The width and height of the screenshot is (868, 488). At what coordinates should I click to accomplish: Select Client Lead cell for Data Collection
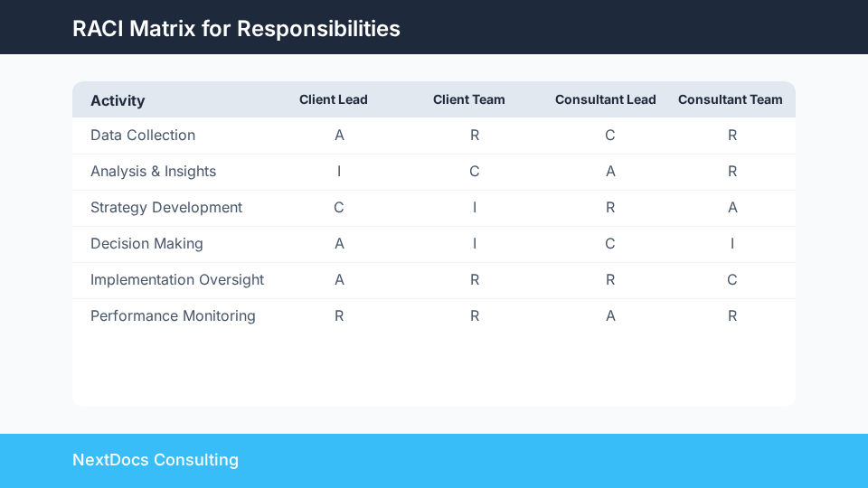339,136
